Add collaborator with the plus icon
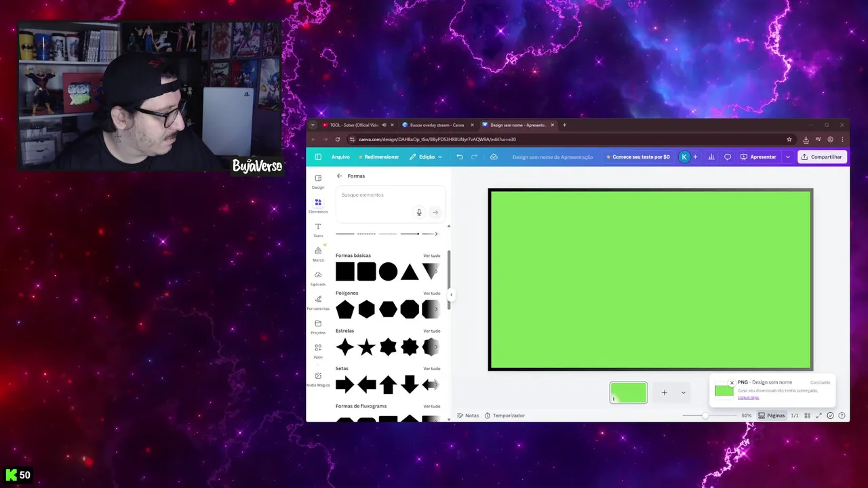The width and height of the screenshot is (868, 488). [x=695, y=157]
